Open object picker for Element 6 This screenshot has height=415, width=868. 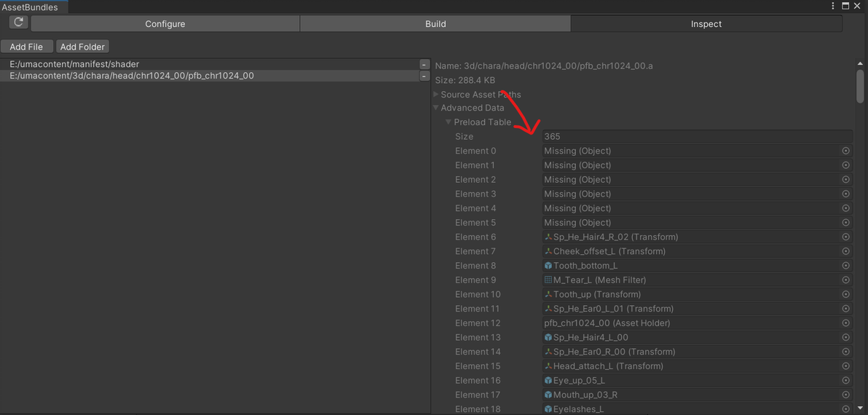point(845,237)
